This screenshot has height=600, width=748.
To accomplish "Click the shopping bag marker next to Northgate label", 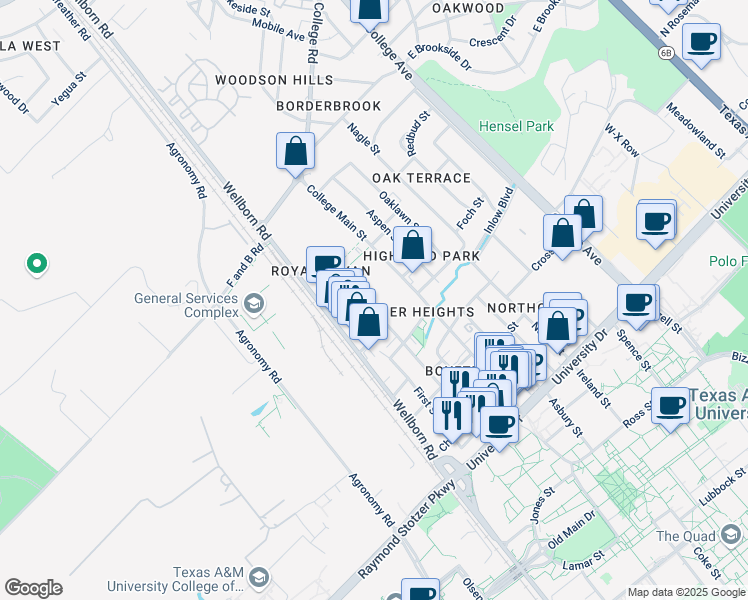I will click(558, 328).
